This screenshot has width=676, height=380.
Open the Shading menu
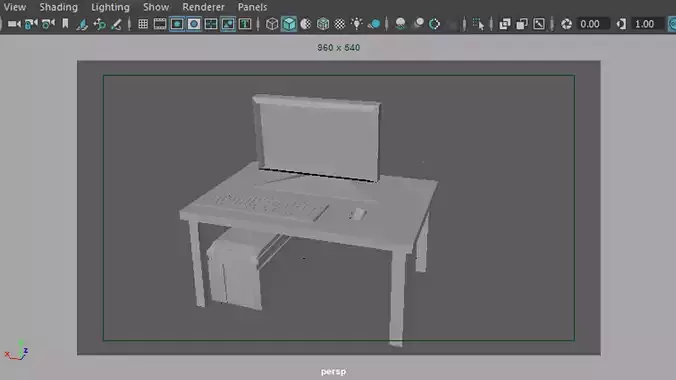pyautogui.click(x=59, y=7)
